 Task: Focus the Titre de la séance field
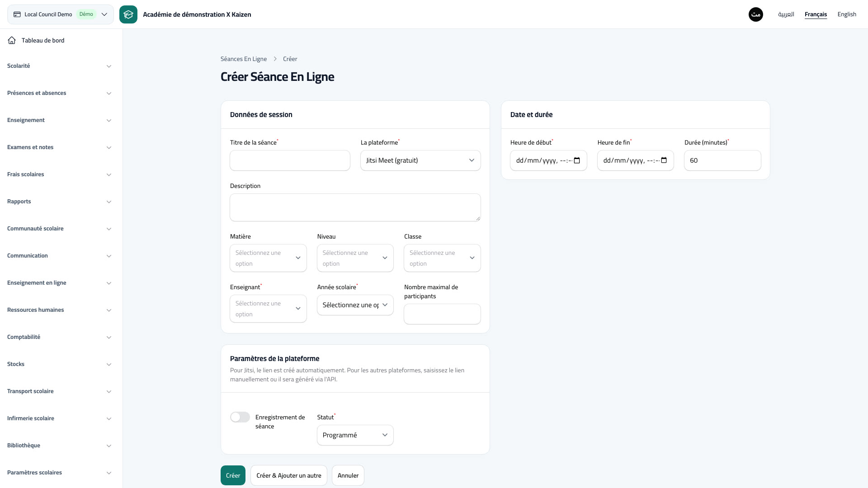(290, 160)
